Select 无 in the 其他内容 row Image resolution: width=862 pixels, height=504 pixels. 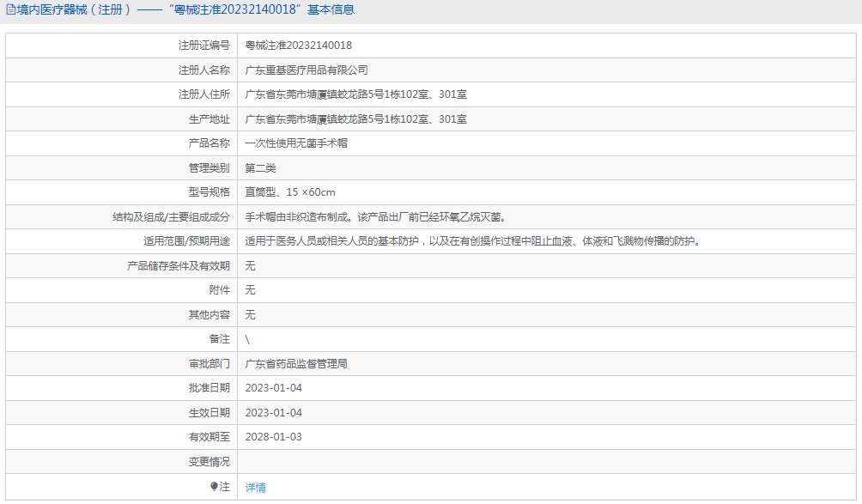(x=250, y=315)
